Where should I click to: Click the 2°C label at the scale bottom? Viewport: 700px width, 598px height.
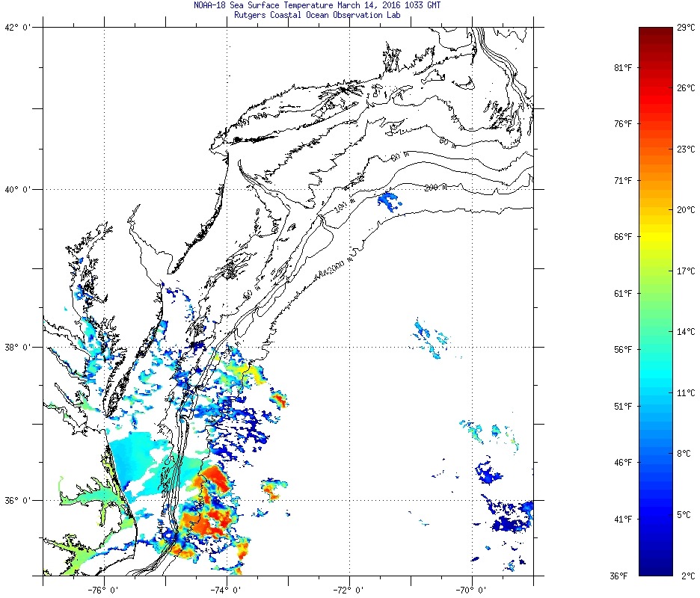(x=687, y=576)
